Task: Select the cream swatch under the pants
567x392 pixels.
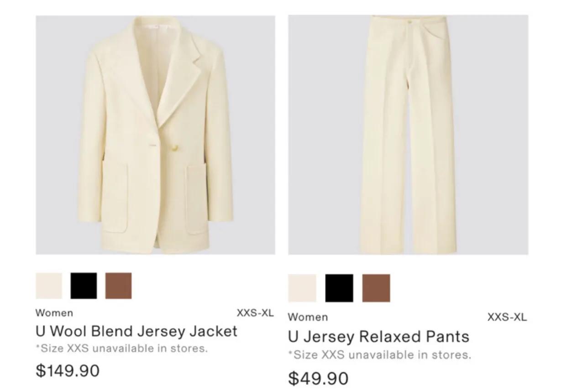Action: point(302,288)
